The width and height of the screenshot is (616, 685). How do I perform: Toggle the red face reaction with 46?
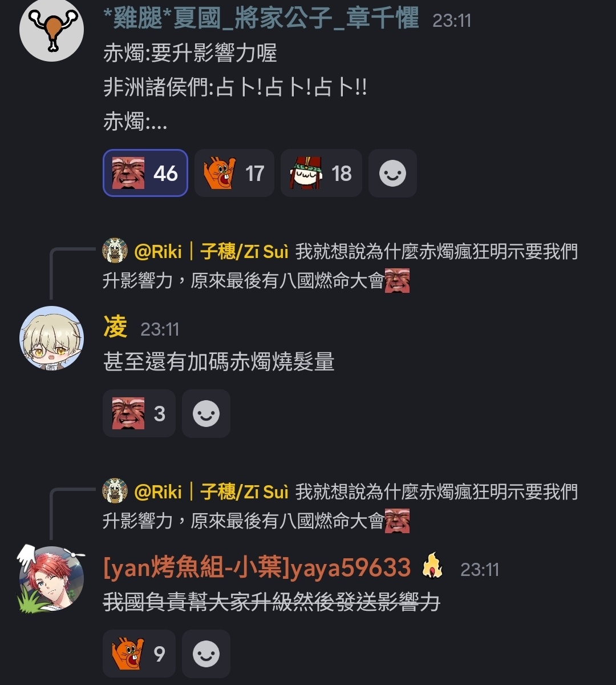tap(145, 173)
